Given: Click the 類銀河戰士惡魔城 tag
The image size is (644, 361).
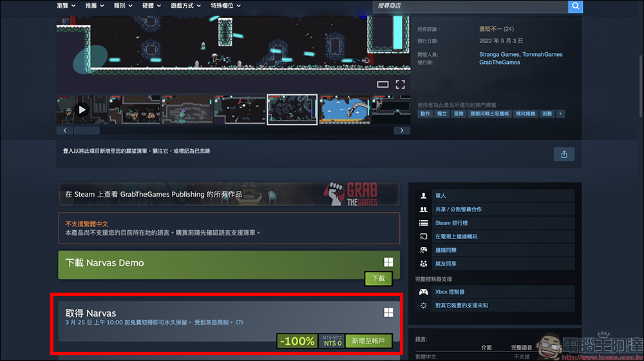Looking at the screenshot, I should point(489,114).
